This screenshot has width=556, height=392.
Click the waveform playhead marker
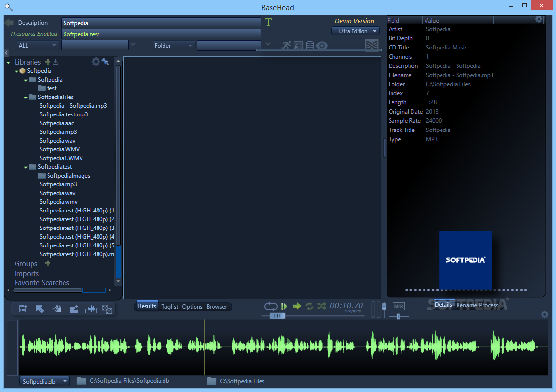(x=204, y=347)
